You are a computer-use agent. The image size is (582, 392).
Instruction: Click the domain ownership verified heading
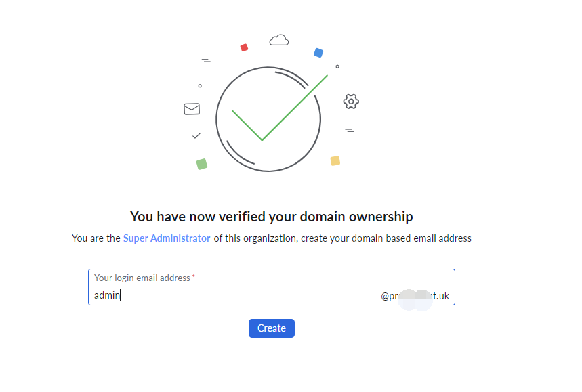[x=271, y=217]
